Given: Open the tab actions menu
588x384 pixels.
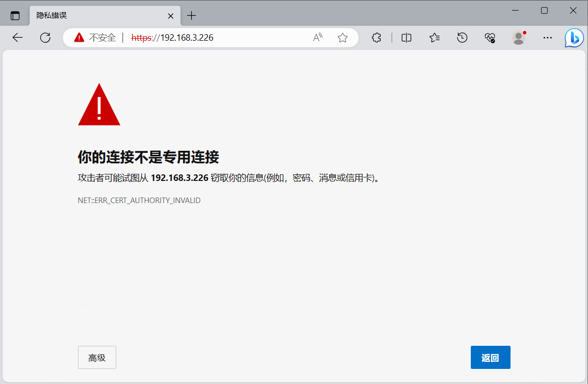Looking at the screenshot, I should pyautogui.click(x=15, y=16).
